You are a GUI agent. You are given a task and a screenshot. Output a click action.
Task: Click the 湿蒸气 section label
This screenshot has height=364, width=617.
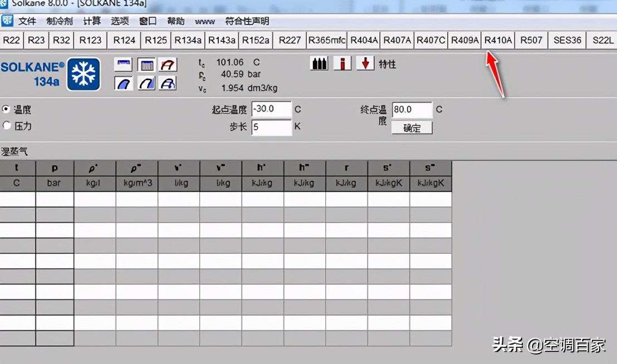point(14,152)
